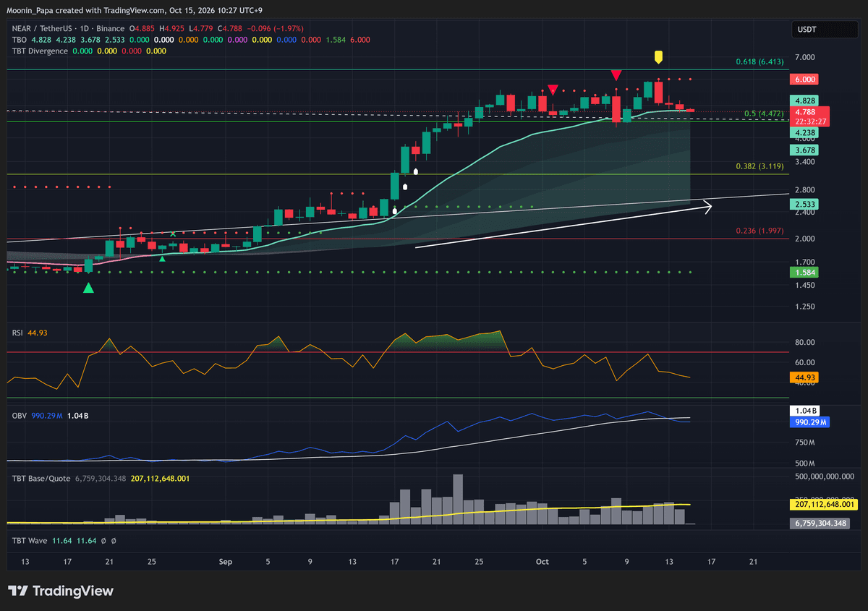Click the green X marker on the chart
The image size is (868, 611).
point(173,234)
